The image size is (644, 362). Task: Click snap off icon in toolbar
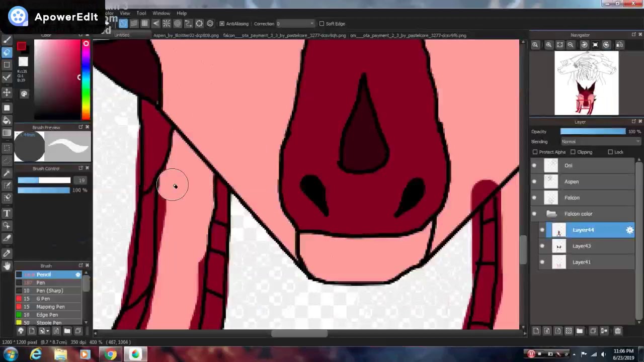click(123, 24)
